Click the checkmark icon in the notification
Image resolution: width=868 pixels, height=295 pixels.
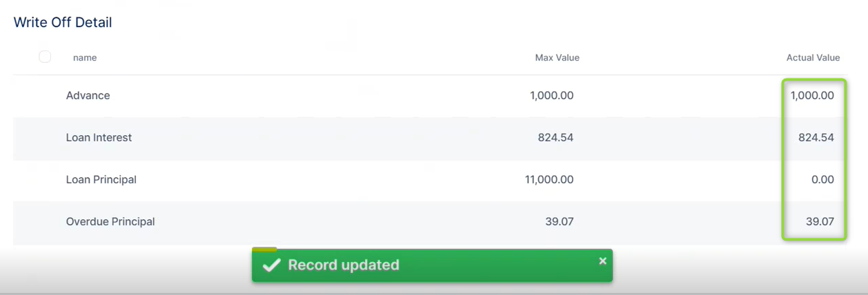pyautogui.click(x=272, y=265)
